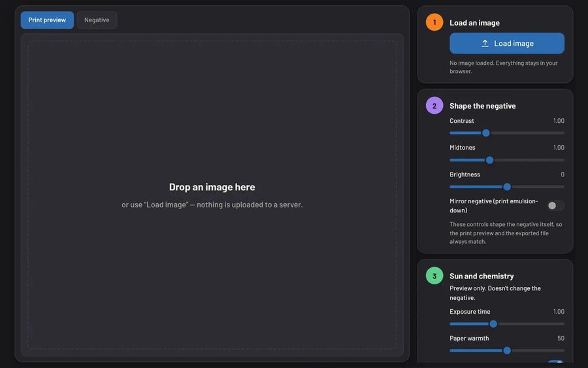Click the Paper warmth label
The width and height of the screenshot is (588, 368).
(x=469, y=338)
